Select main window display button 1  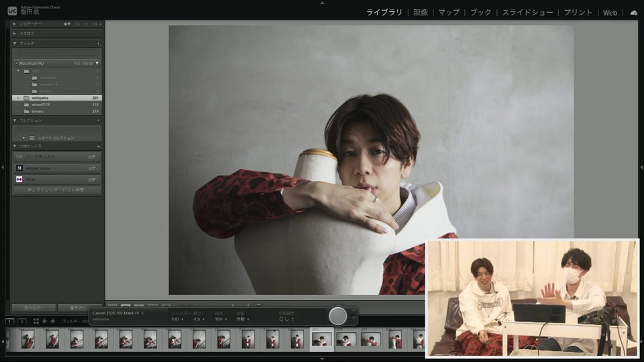(x=9, y=321)
